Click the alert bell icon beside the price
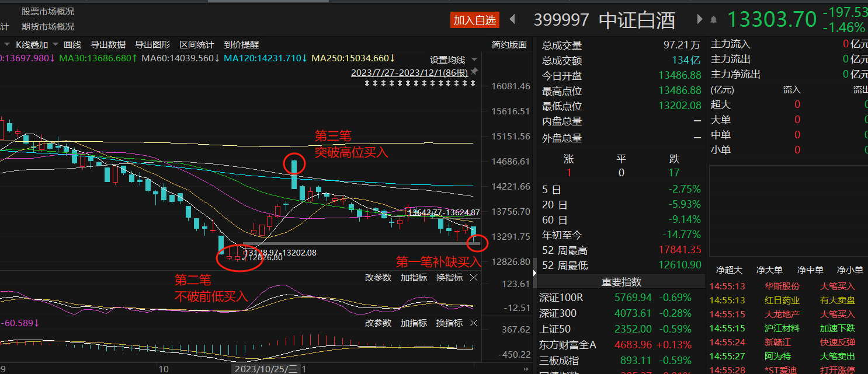 click(x=713, y=20)
